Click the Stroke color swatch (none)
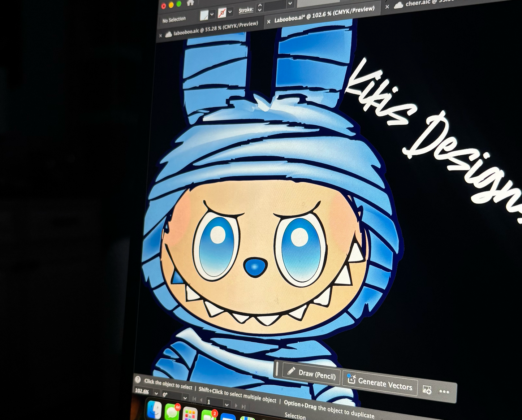Screen dimensions: 522x420 point(222,13)
